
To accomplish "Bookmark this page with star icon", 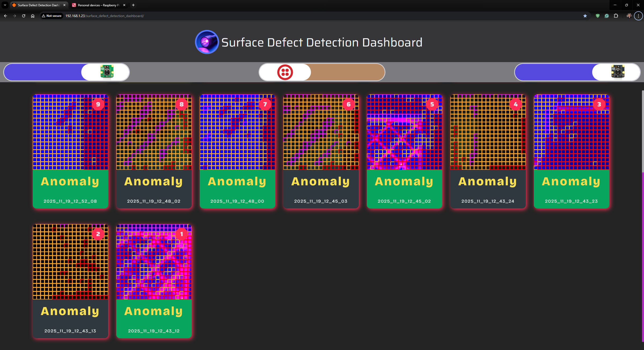I will [585, 16].
